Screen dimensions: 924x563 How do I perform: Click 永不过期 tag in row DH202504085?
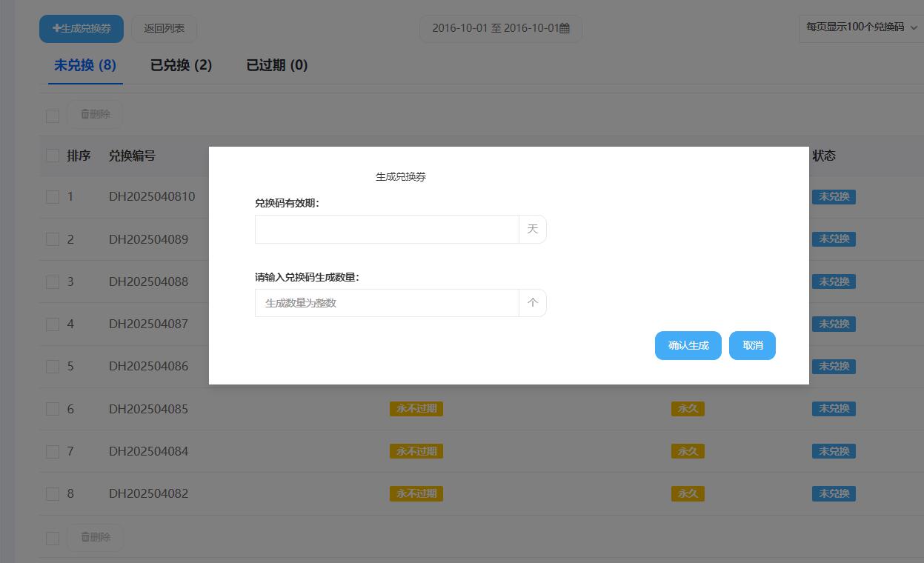pyautogui.click(x=416, y=408)
